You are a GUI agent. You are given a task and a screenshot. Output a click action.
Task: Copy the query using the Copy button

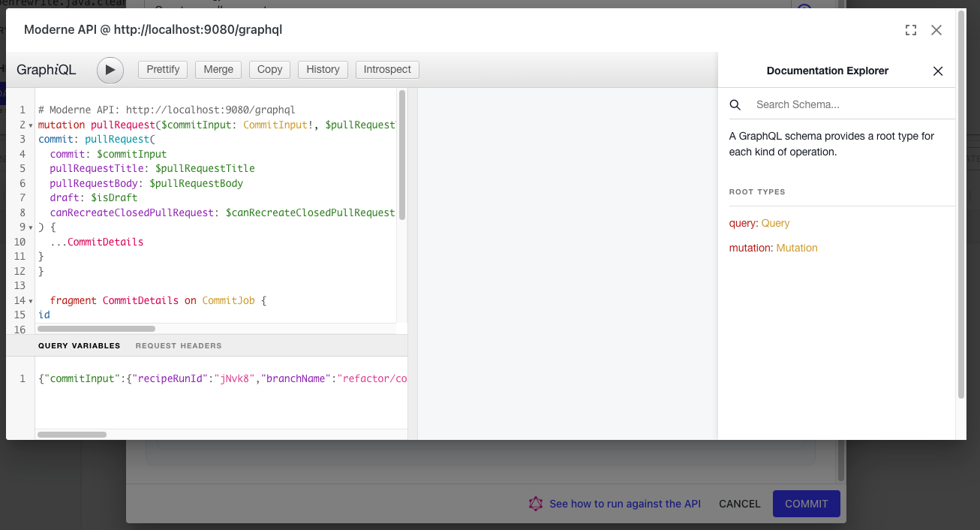click(x=269, y=69)
